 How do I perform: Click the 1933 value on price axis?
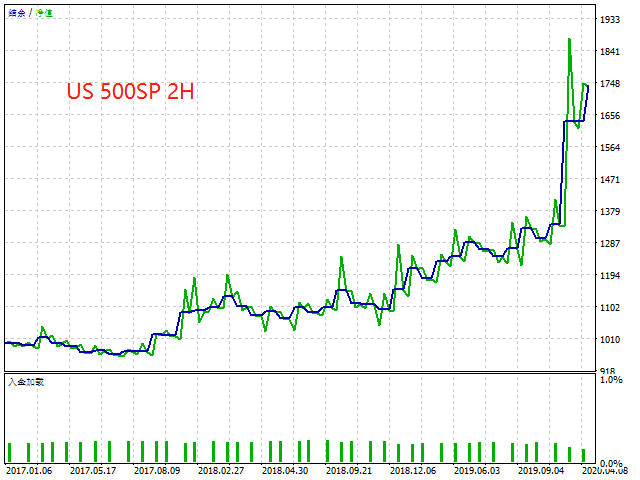coord(610,20)
